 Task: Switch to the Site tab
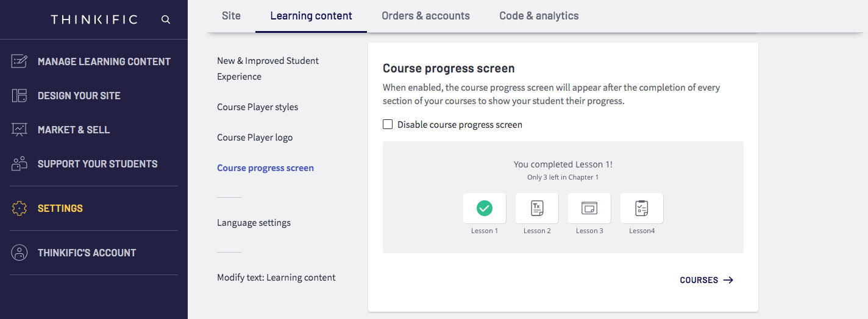pyautogui.click(x=231, y=16)
